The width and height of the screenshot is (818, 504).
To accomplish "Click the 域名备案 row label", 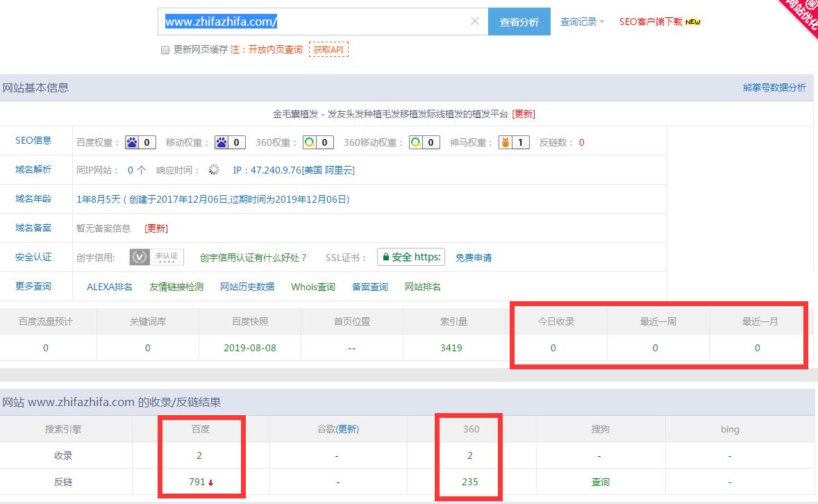I will (33, 228).
